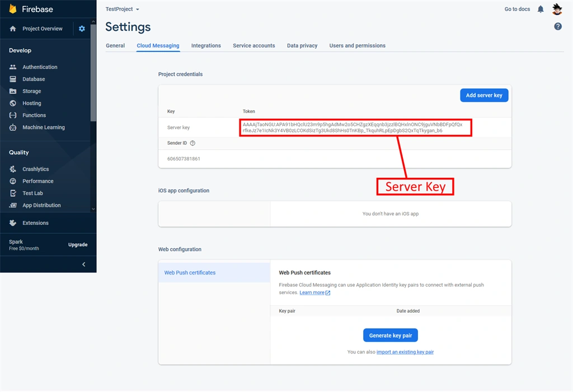This screenshot has height=392, width=573.
Task: Click the Storage folder icon
Action: click(x=13, y=91)
